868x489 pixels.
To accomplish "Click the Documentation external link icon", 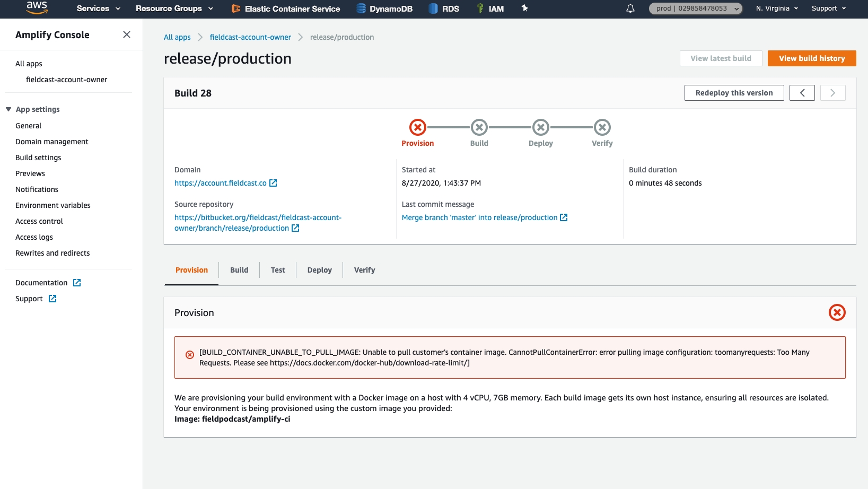I will pyautogui.click(x=77, y=283).
